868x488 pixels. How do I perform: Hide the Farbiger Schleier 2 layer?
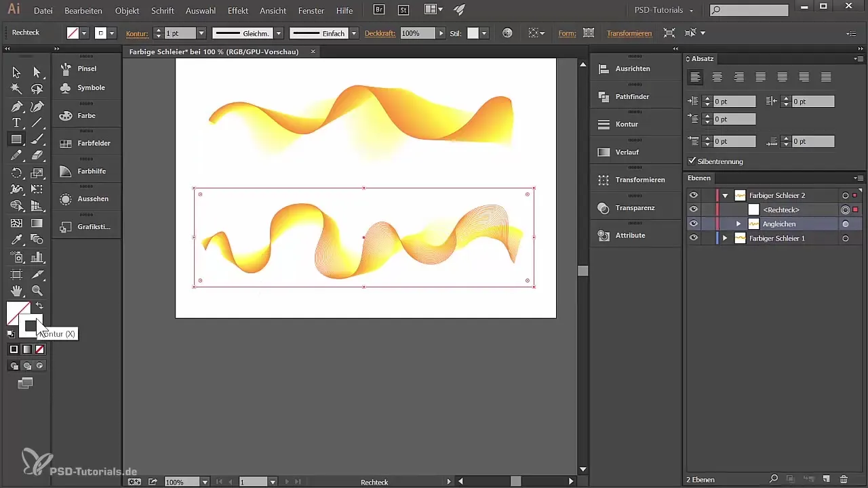tap(693, 195)
